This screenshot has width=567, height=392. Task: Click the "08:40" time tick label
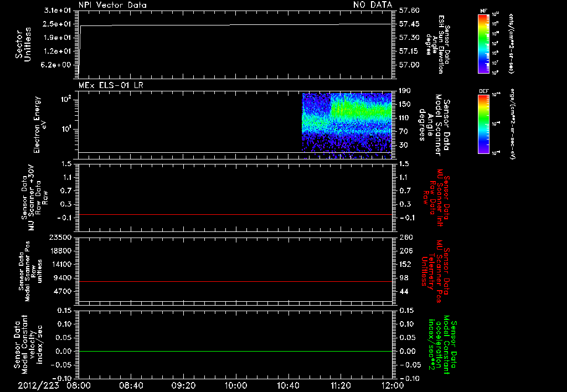point(131,385)
